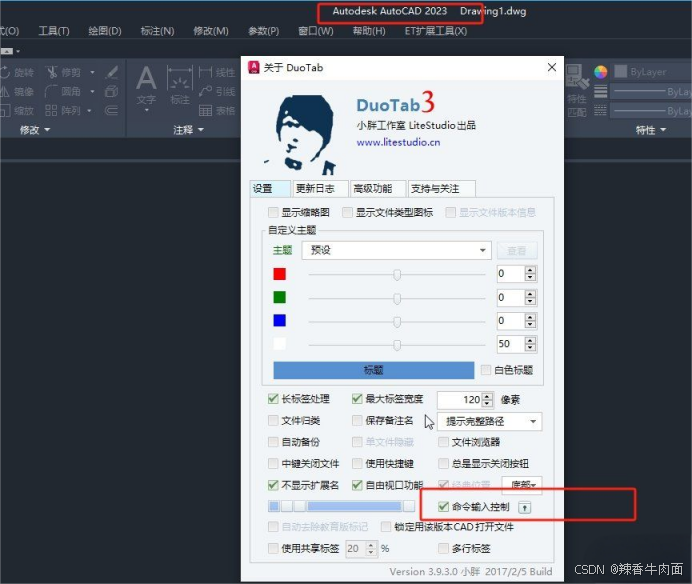This screenshot has width=692, height=584.
Task: Click the Erase pencil icon in Modify panel
Action: [112, 72]
